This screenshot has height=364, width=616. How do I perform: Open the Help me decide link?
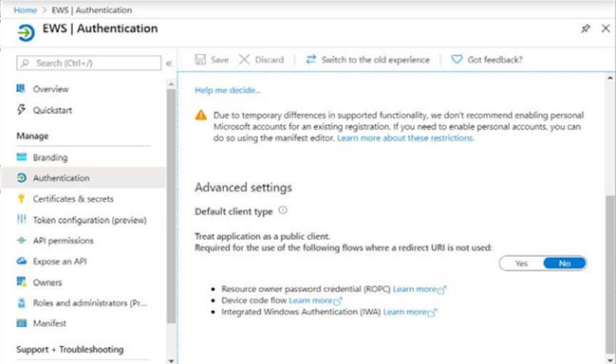coord(228,90)
